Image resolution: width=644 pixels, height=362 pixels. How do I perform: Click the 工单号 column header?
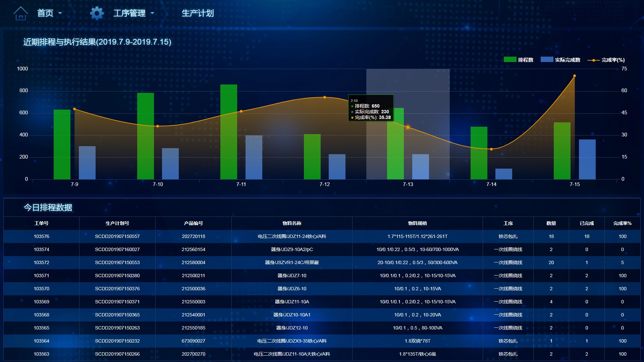[42, 223]
